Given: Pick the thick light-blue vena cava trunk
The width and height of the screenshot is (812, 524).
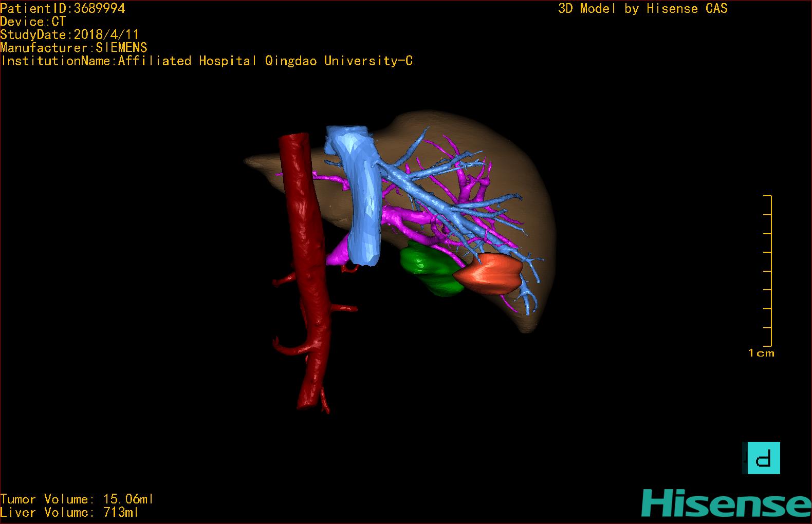Looking at the screenshot, I should pos(362,200).
